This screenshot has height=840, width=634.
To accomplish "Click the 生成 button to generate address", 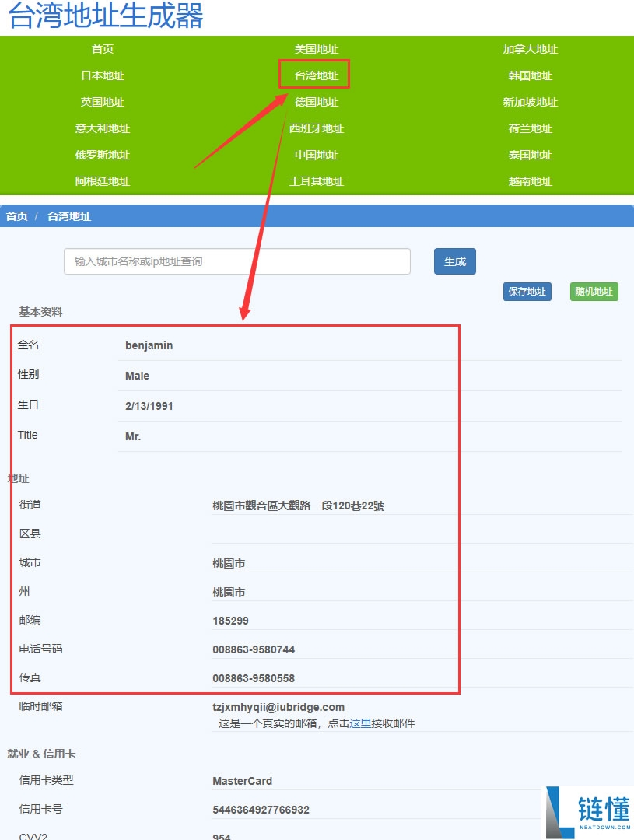I will coord(454,261).
